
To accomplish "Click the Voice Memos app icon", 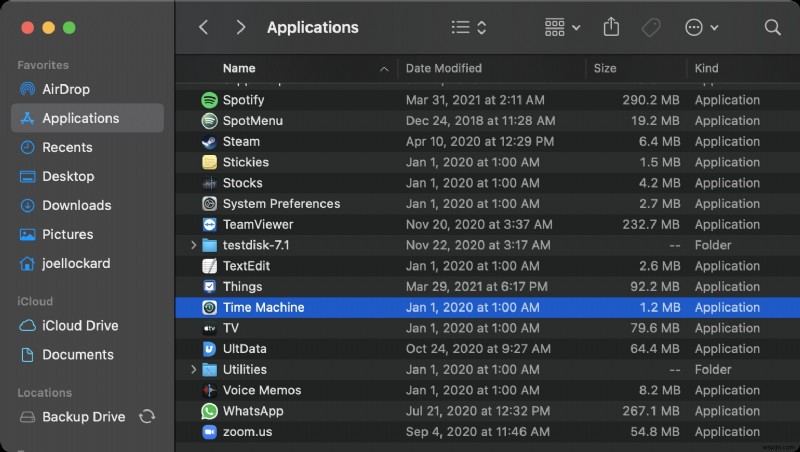I will [x=209, y=390].
